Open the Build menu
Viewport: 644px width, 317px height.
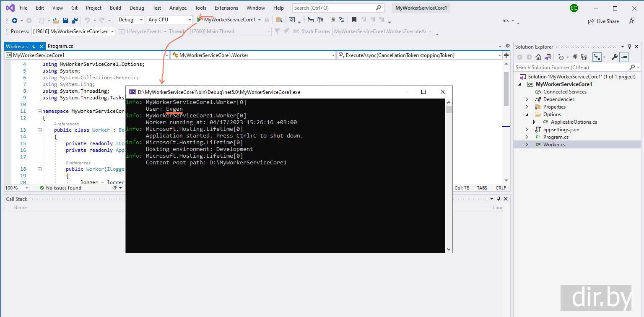(115, 8)
